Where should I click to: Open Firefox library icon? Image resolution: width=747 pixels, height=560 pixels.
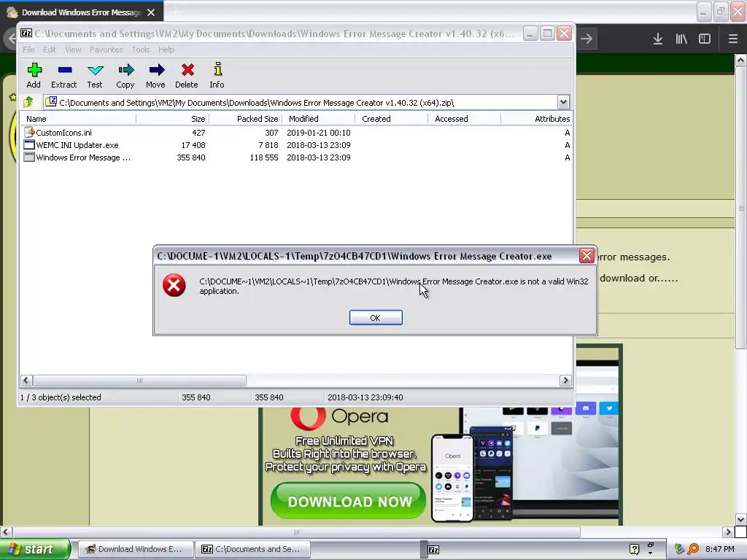[x=681, y=39]
